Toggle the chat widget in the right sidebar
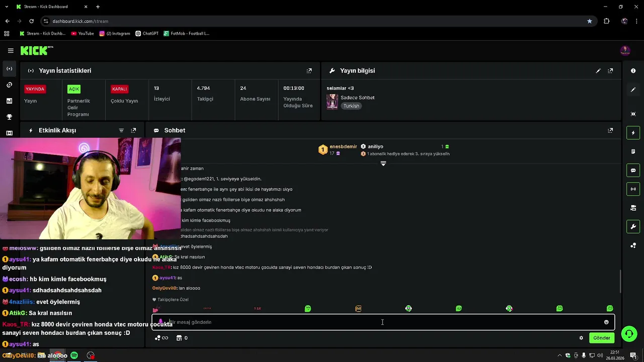 [x=633, y=170]
